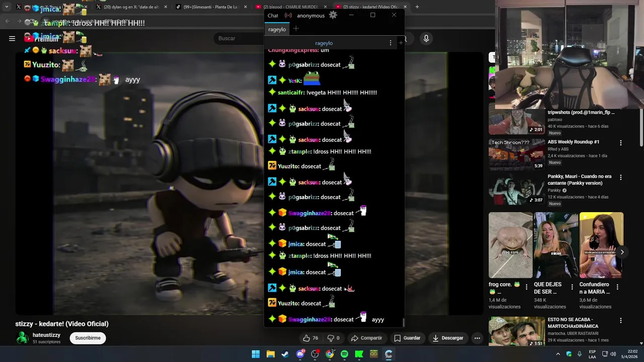
Task: Open options for ABS Weekly Roundup #1
Action: pos(620,143)
